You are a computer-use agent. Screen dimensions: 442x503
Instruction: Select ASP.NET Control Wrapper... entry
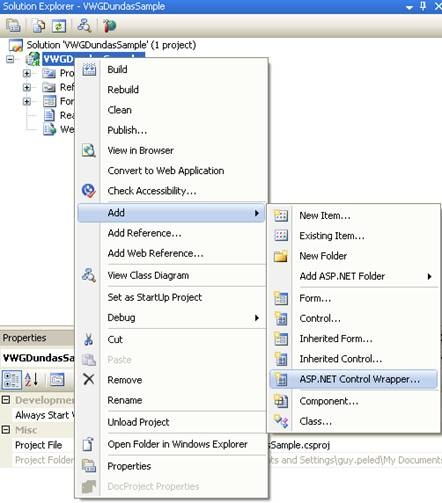point(353,379)
